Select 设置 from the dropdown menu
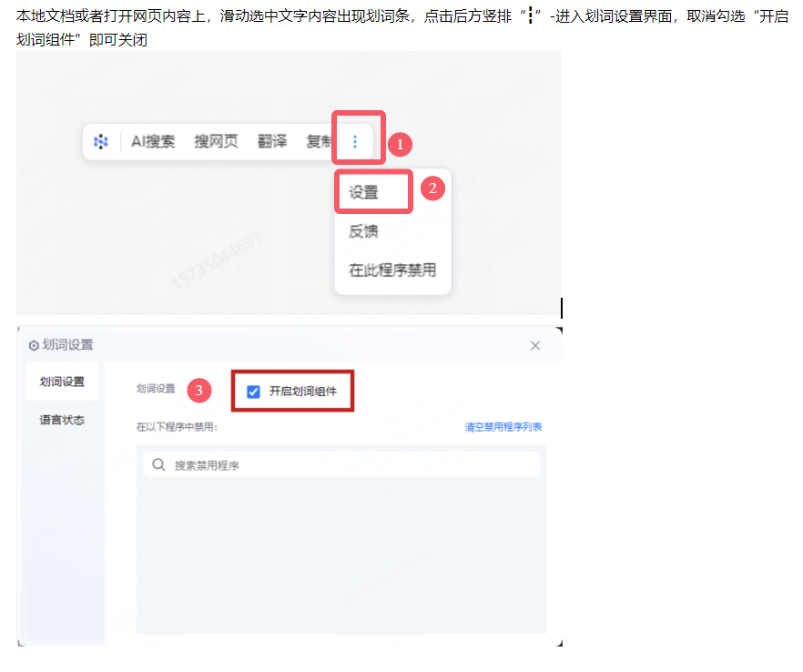Viewport: 803px width, 672px height. [x=364, y=193]
